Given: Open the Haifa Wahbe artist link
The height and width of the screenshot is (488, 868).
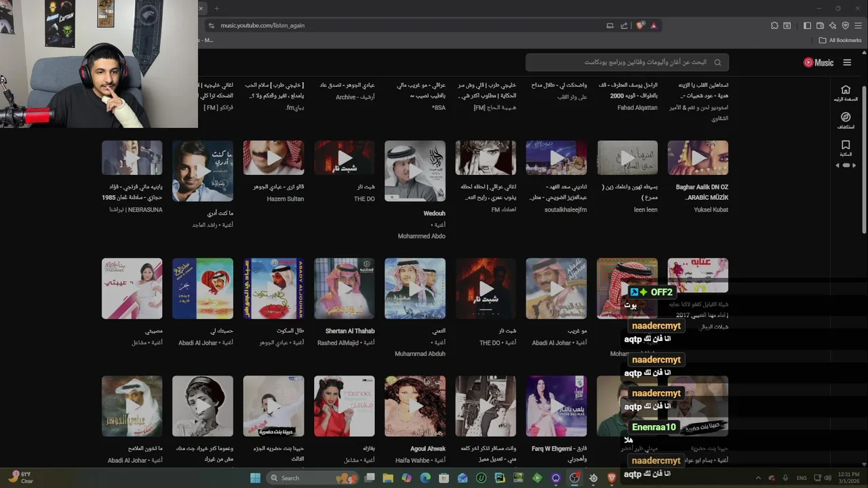Looking at the screenshot, I should [412, 460].
